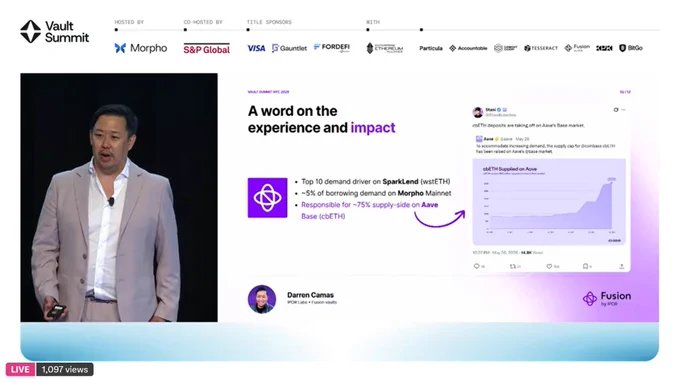
Task: Click Stani's tweet profile avatar
Action: coord(478,112)
